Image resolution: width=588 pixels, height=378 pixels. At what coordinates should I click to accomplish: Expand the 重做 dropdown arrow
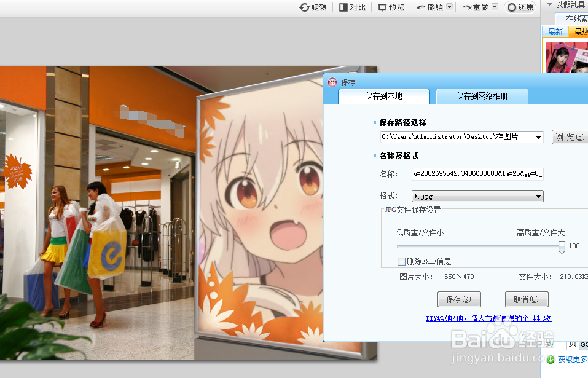pyautogui.click(x=495, y=7)
